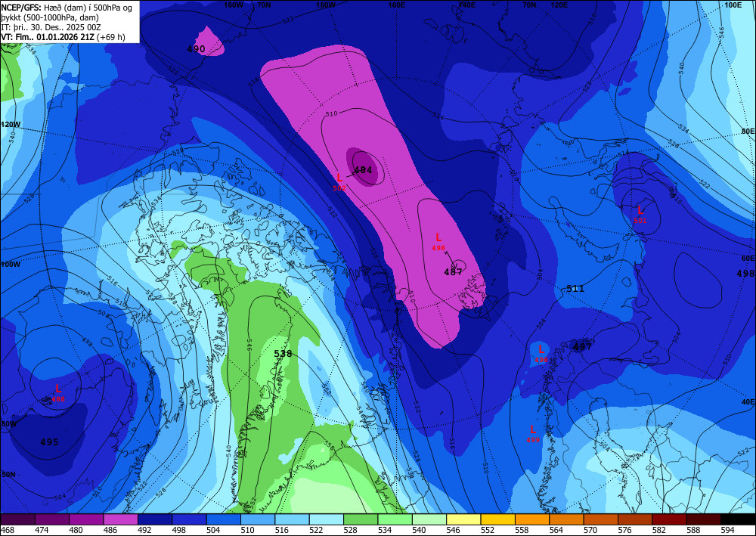This screenshot has width=756, height=536.
Task: Click the orange swatch between 558 and 564
Action: pos(532,519)
